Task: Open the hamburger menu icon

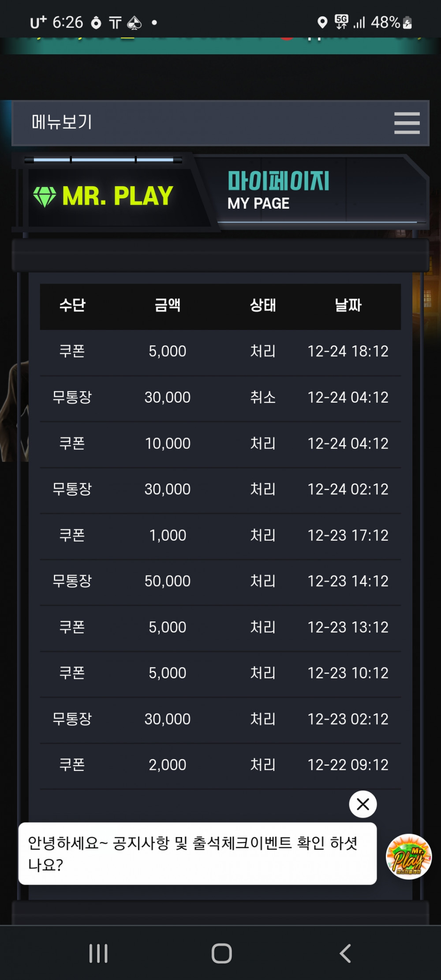Action: (x=407, y=123)
